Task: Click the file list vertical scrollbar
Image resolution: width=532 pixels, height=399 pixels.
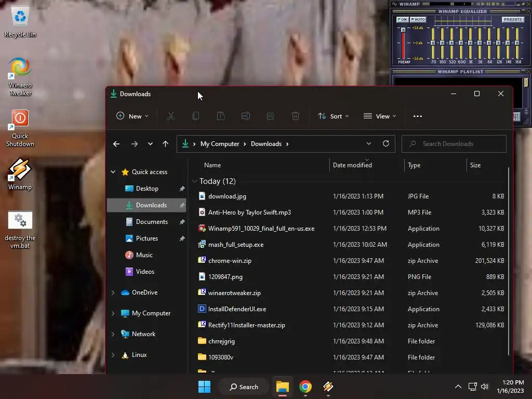Action: point(508,261)
